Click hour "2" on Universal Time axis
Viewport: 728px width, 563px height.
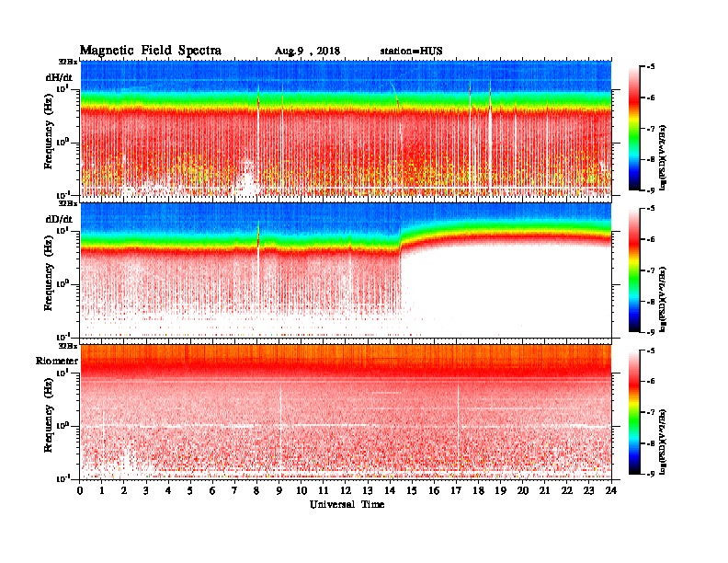(124, 490)
